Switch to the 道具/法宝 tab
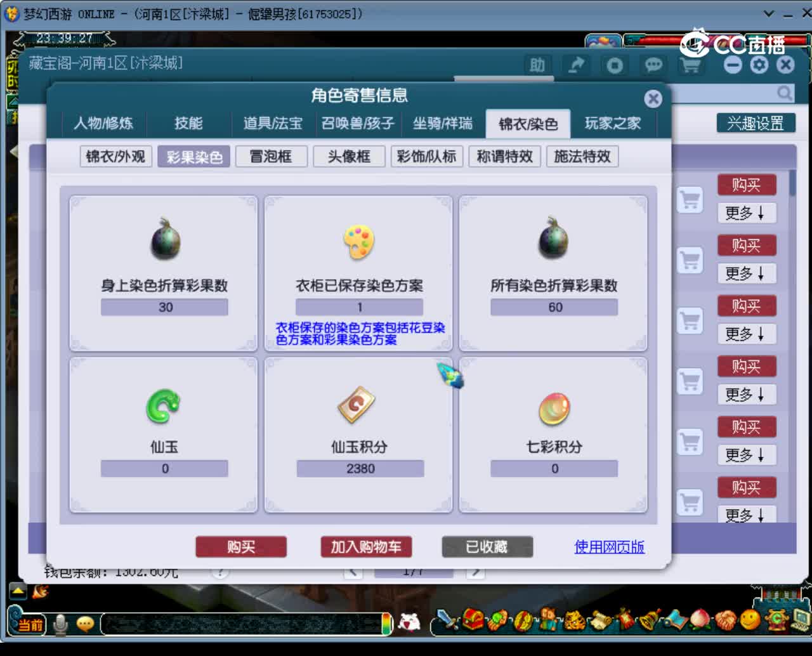 click(x=273, y=123)
